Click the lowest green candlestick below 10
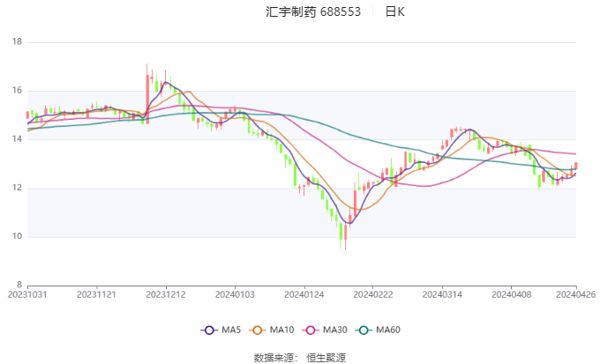 [x=341, y=231]
